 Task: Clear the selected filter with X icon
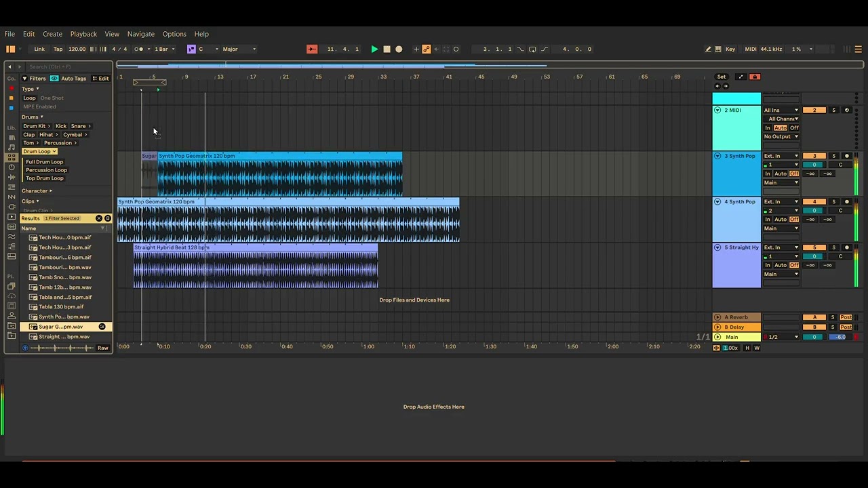point(99,218)
